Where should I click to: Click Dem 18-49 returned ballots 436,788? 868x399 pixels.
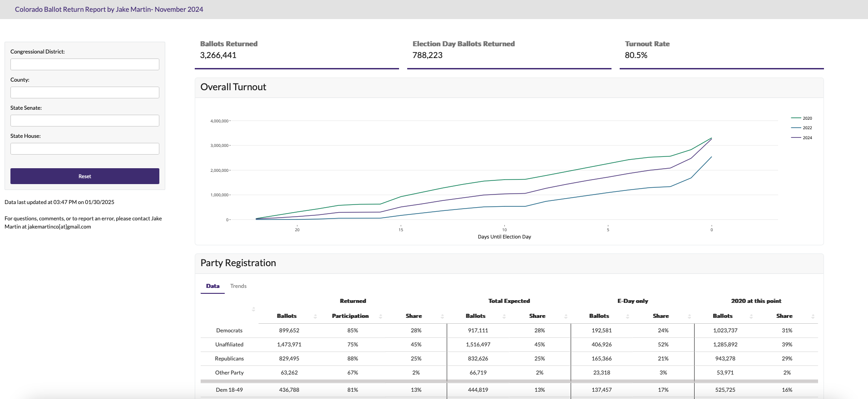click(289, 390)
